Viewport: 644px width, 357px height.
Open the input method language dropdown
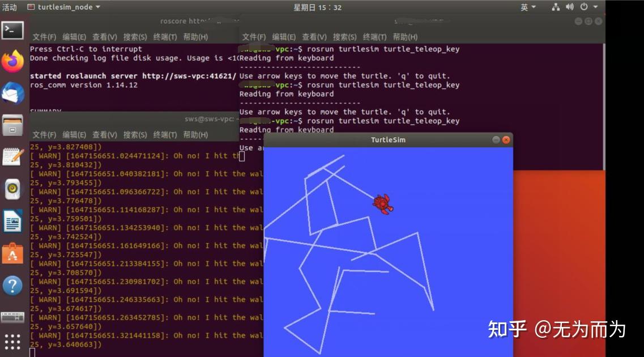pyautogui.click(x=527, y=7)
